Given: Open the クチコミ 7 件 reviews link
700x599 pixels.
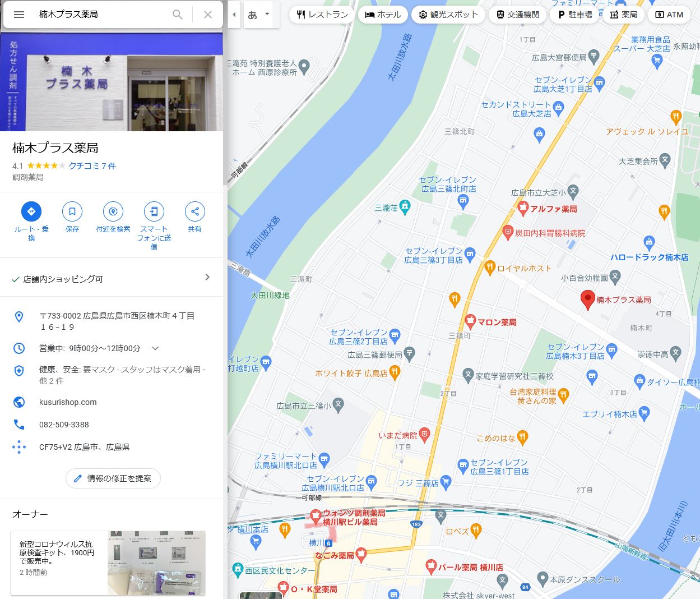Looking at the screenshot, I should pyautogui.click(x=92, y=166).
